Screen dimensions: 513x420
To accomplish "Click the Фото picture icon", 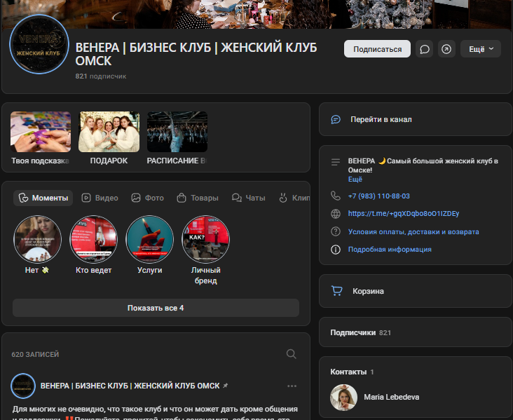I will click(136, 198).
